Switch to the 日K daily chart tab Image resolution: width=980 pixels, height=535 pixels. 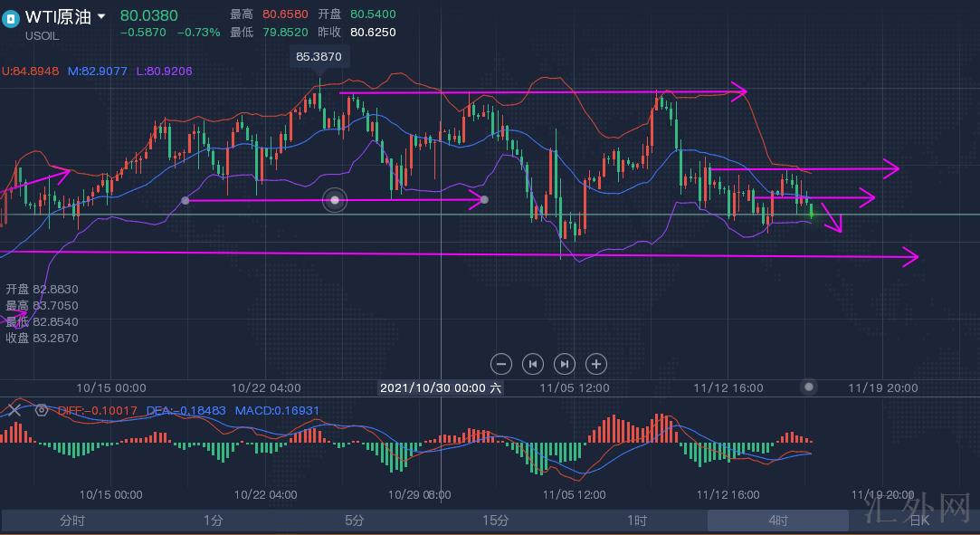tap(918, 521)
